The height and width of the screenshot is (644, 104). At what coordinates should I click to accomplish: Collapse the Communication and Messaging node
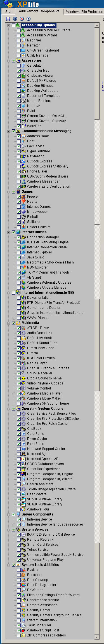pos(8,131)
